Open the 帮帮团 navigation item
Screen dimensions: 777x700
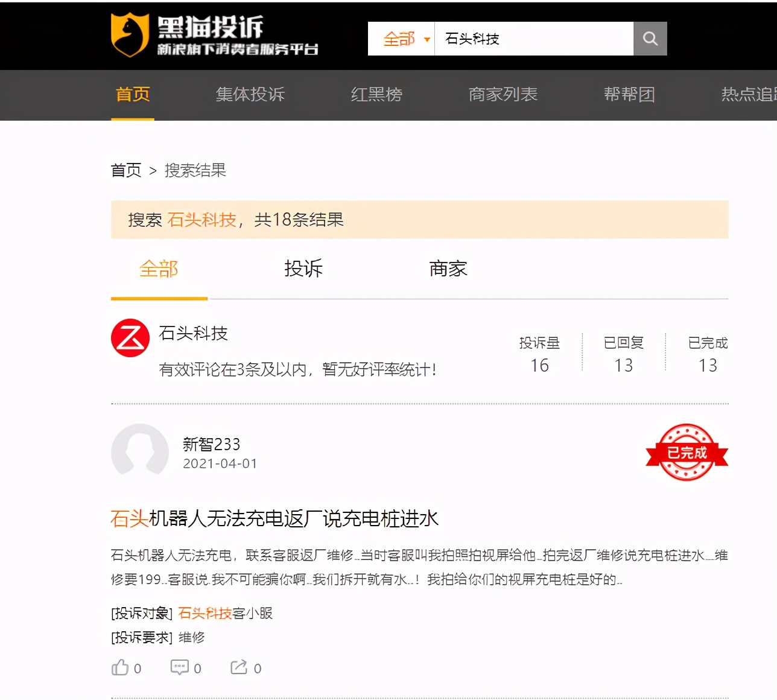click(629, 94)
